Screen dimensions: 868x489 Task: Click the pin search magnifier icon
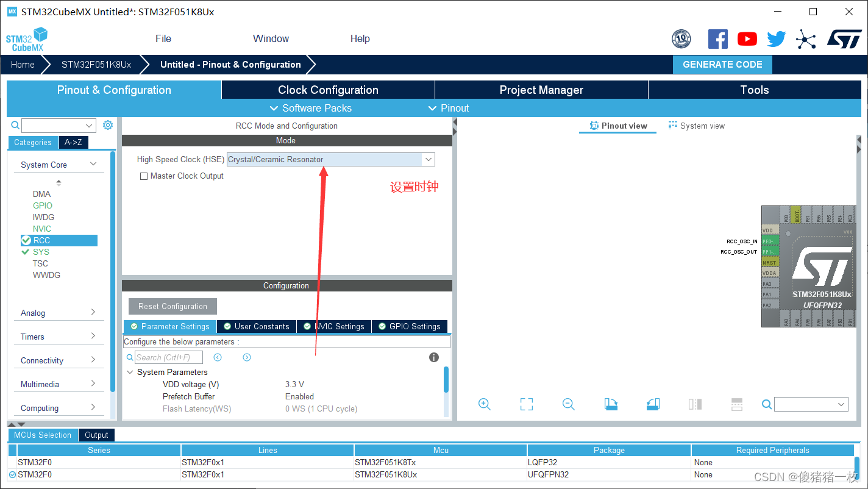click(767, 404)
